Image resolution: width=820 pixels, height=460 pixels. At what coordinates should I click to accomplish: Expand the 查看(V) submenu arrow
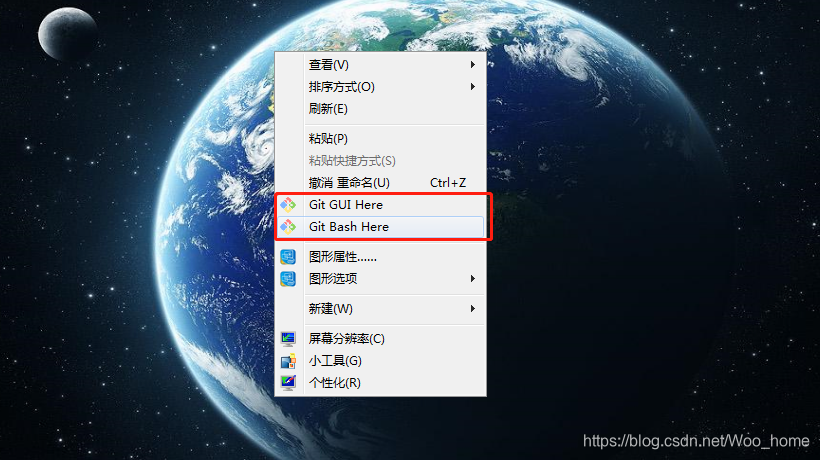point(472,65)
